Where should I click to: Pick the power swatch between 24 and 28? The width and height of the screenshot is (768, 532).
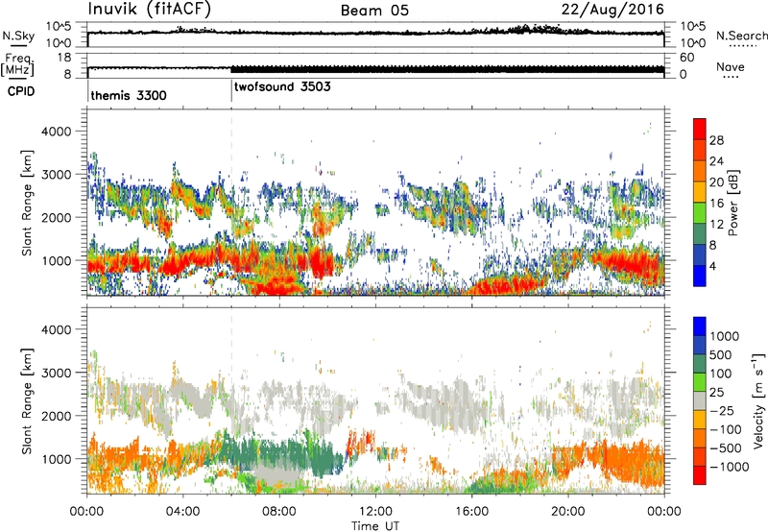click(700, 151)
